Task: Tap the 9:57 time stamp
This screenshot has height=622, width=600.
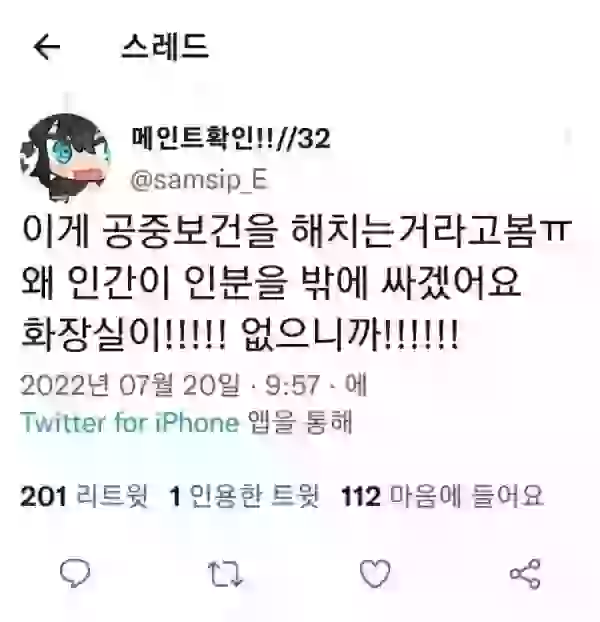Action: click(292, 385)
